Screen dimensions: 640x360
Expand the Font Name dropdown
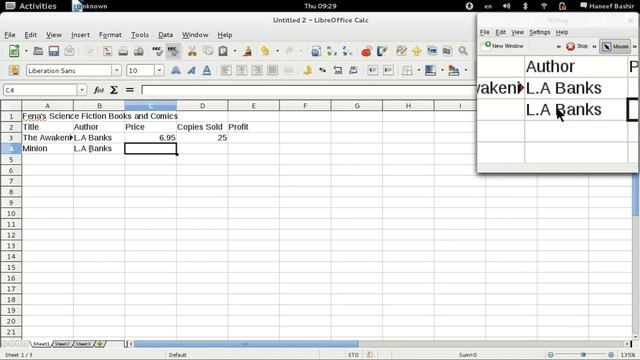coord(116,70)
